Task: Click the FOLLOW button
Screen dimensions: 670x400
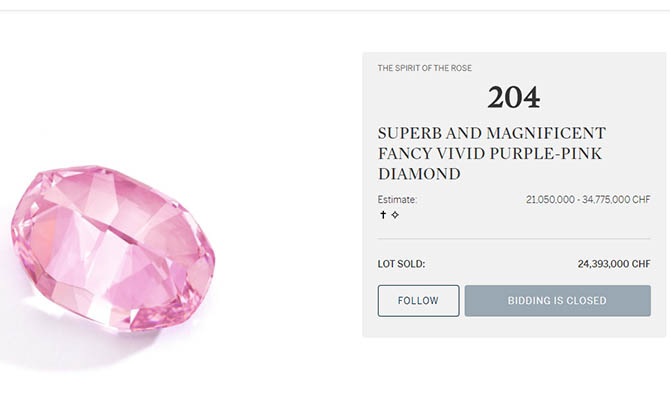Action: [x=418, y=300]
